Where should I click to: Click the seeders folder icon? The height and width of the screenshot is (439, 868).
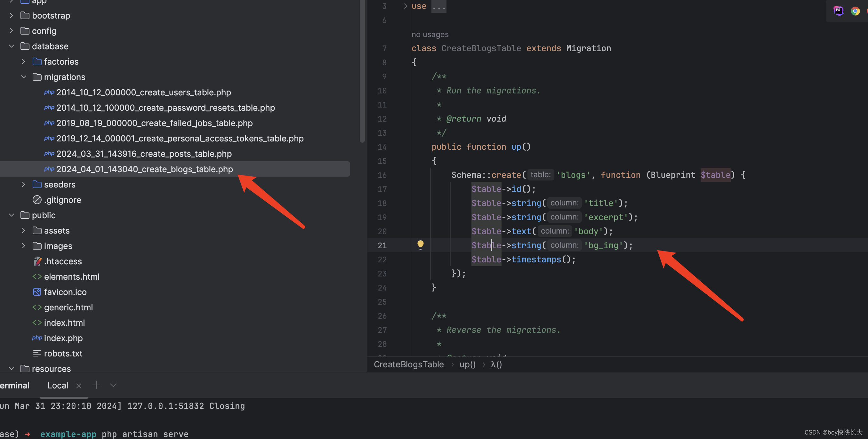coord(37,184)
